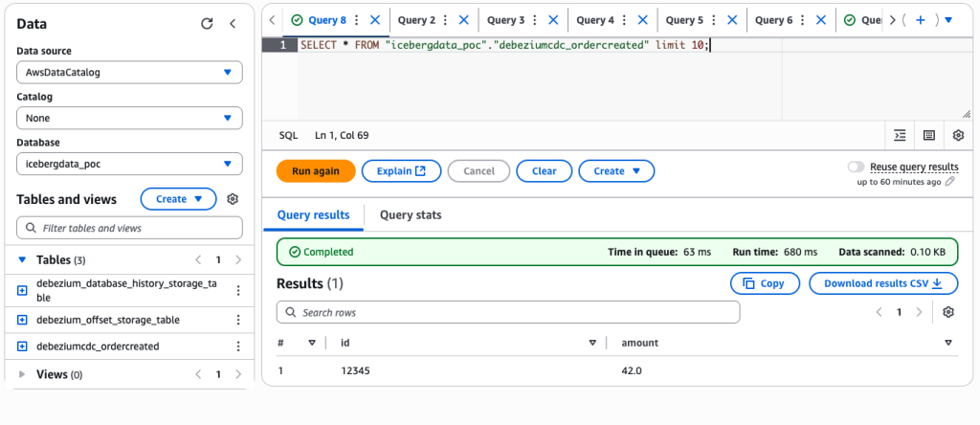Open options for debeziumcdc_ordercreated table
This screenshot has width=980, height=425.
(x=238, y=347)
